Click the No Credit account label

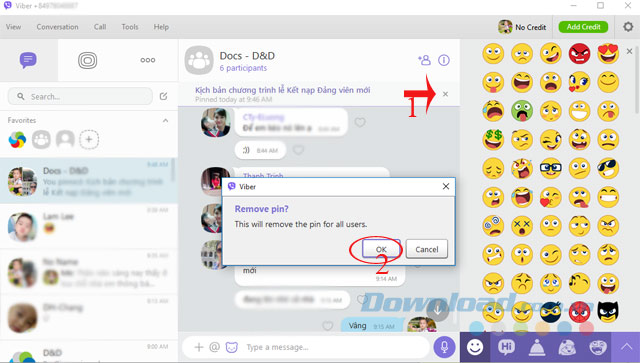click(530, 27)
